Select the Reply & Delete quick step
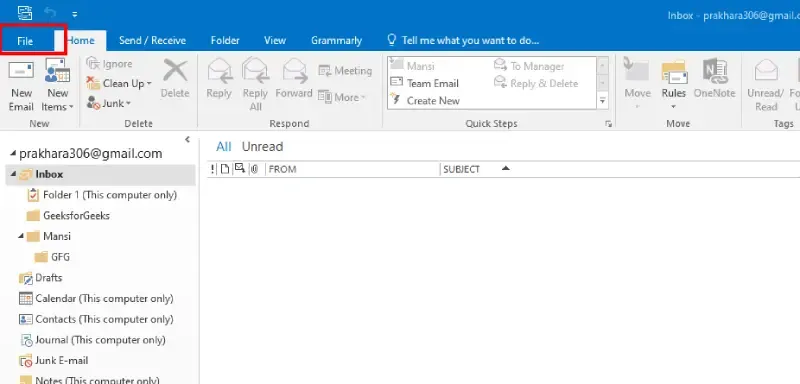This screenshot has width=800, height=384. pos(536,83)
